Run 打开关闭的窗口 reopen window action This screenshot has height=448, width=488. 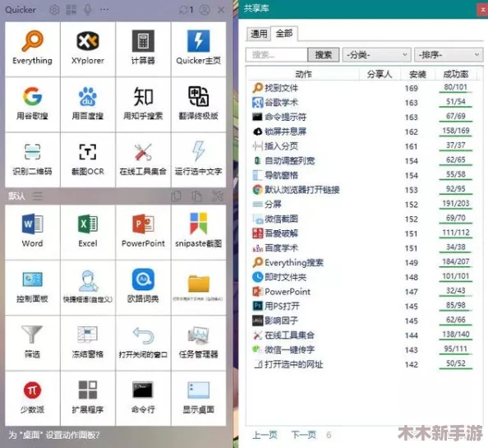coord(143,343)
